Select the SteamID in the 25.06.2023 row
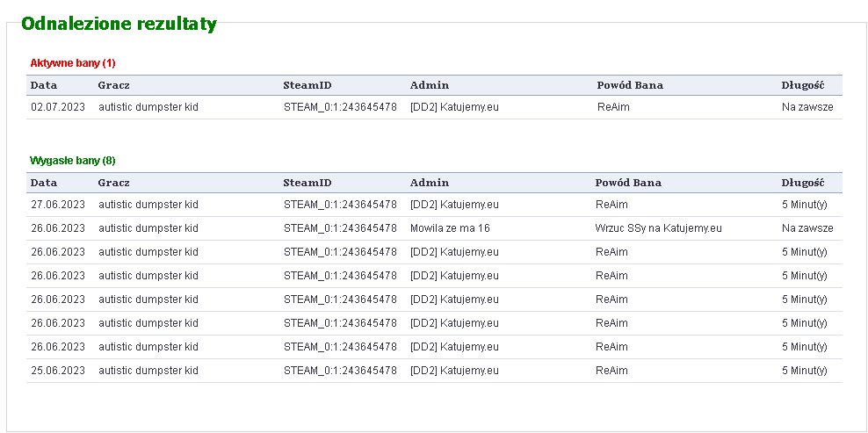 tap(341, 371)
